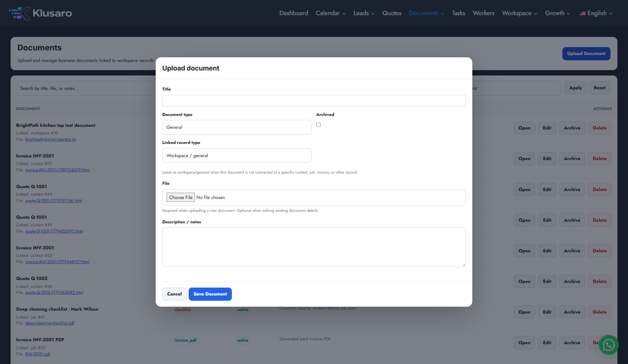
Task: Cancel the upload document dialog
Action: coord(174,294)
